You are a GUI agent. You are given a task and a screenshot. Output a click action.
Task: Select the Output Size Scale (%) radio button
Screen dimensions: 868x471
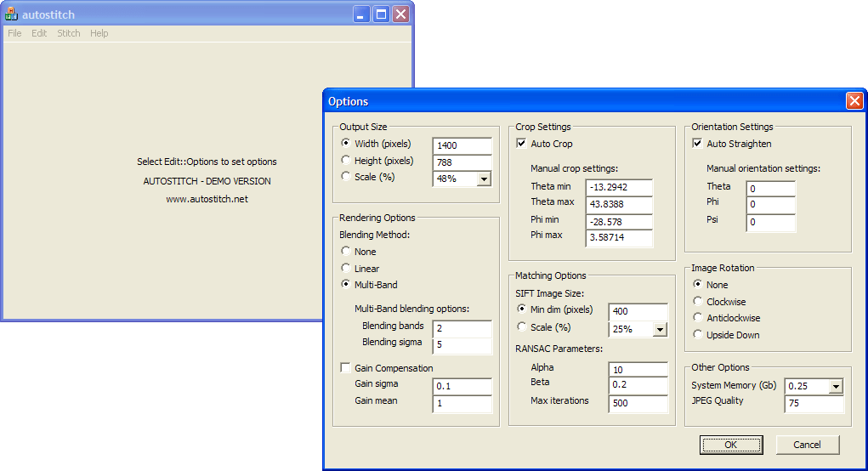(346, 176)
